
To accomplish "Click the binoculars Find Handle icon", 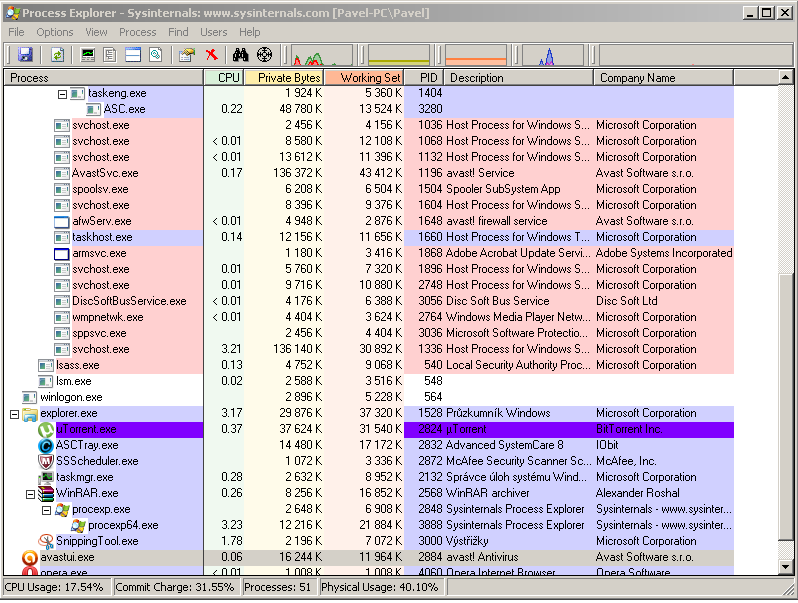I will coord(240,54).
